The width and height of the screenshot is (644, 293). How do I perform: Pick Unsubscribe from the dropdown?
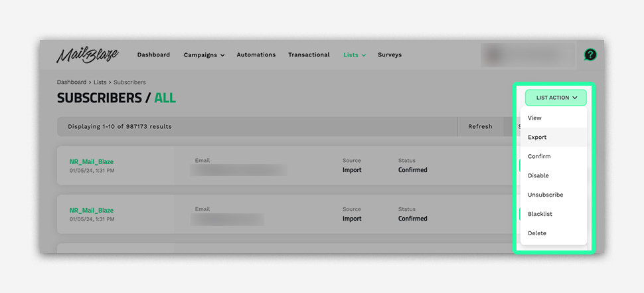545,195
